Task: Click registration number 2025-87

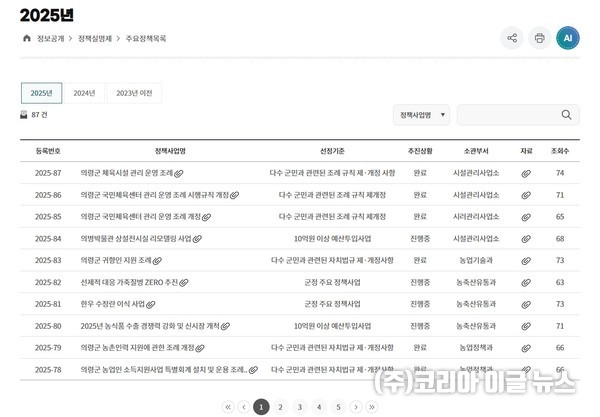Action: (48, 173)
